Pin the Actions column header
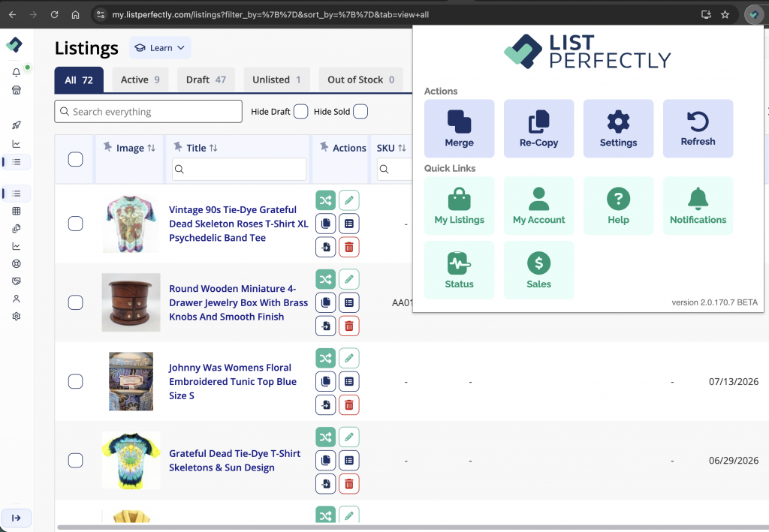The image size is (769, 532). tap(324, 146)
